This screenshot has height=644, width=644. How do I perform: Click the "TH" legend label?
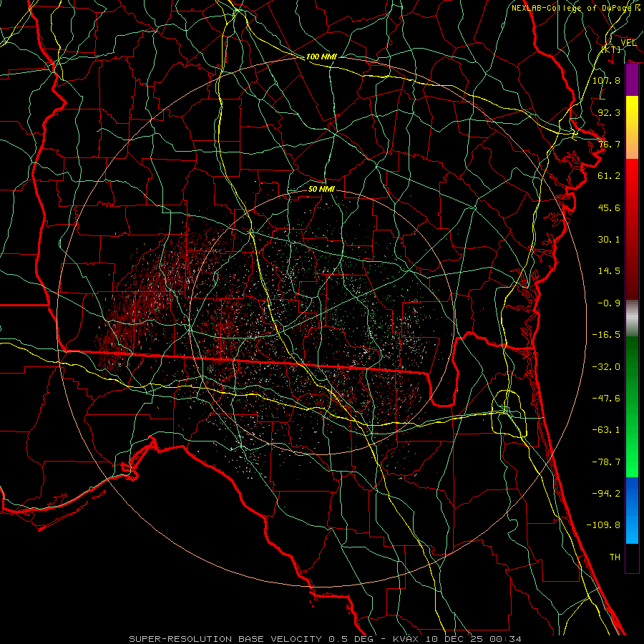[615, 557]
